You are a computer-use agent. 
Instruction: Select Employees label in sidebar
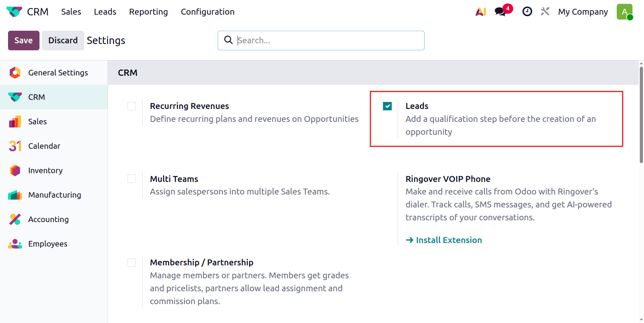(48, 244)
